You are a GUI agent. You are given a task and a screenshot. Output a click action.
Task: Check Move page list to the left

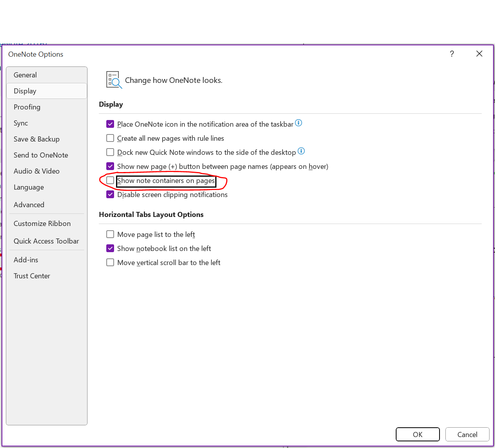point(110,234)
